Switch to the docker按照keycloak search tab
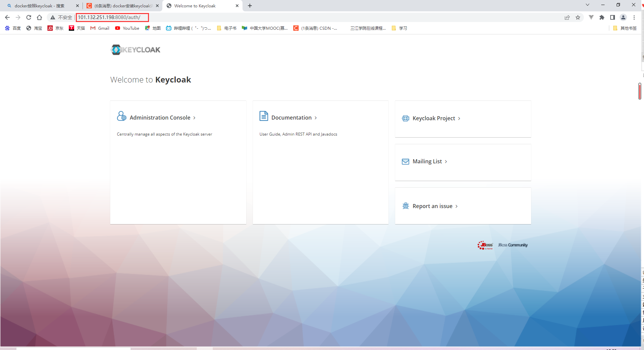Image resolution: width=644 pixels, height=350 pixels. point(39,6)
